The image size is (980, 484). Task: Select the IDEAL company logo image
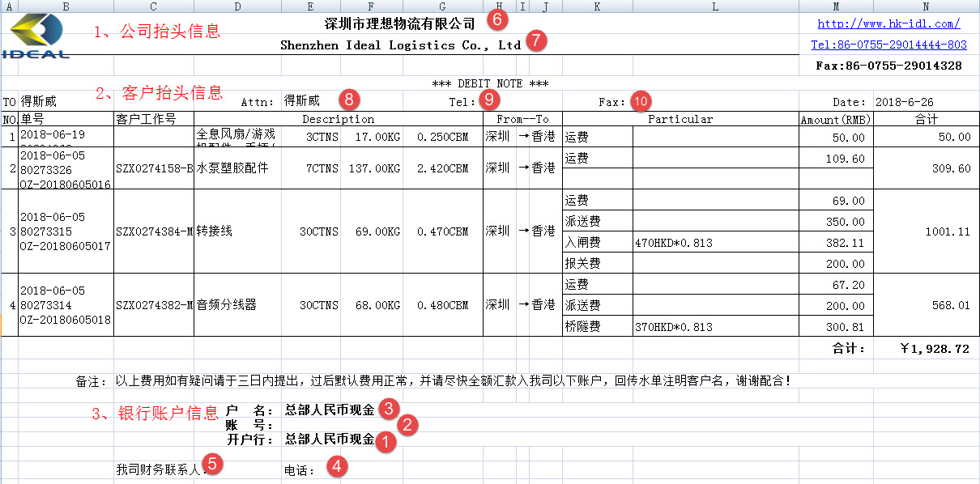pyautogui.click(x=36, y=37)
